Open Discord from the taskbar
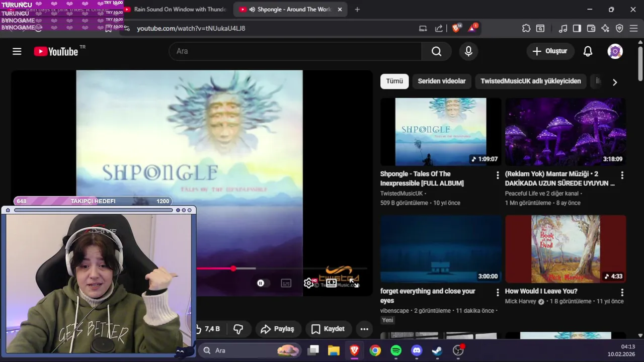Viewport: 644px width, 362px height. (417, 350)
